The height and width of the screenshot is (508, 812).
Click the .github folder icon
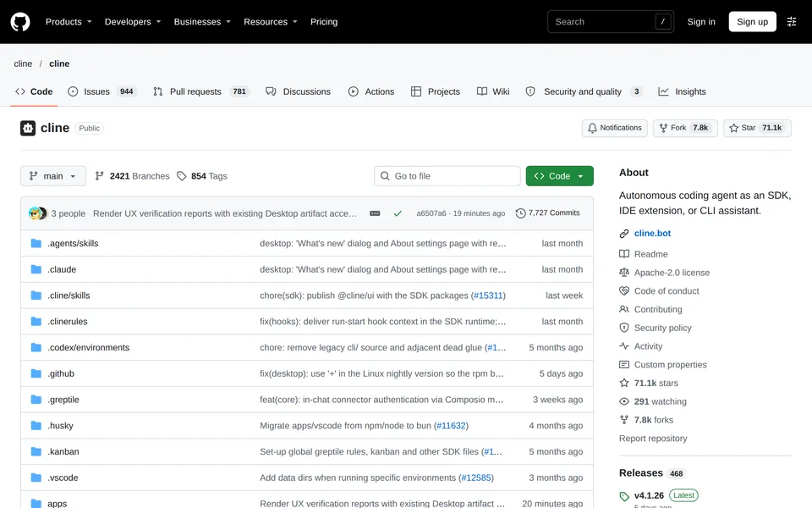36,373
